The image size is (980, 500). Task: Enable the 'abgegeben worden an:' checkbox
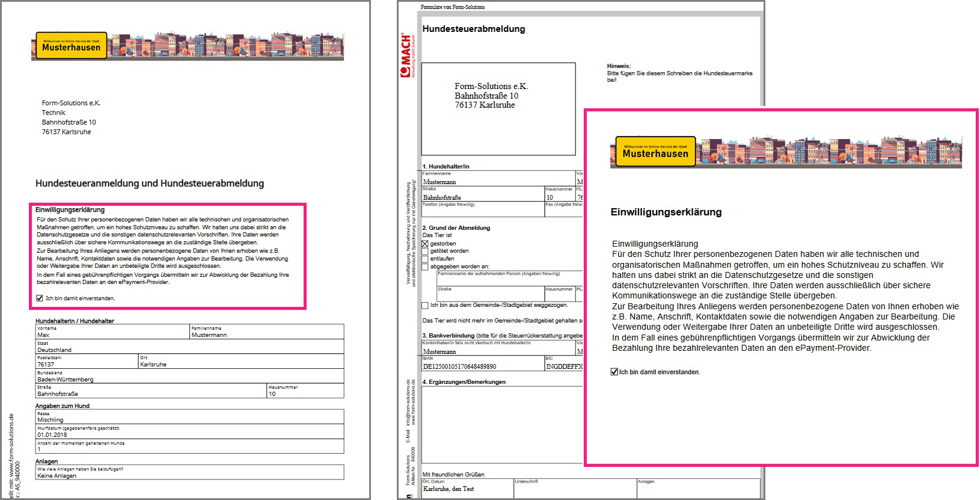425,267
